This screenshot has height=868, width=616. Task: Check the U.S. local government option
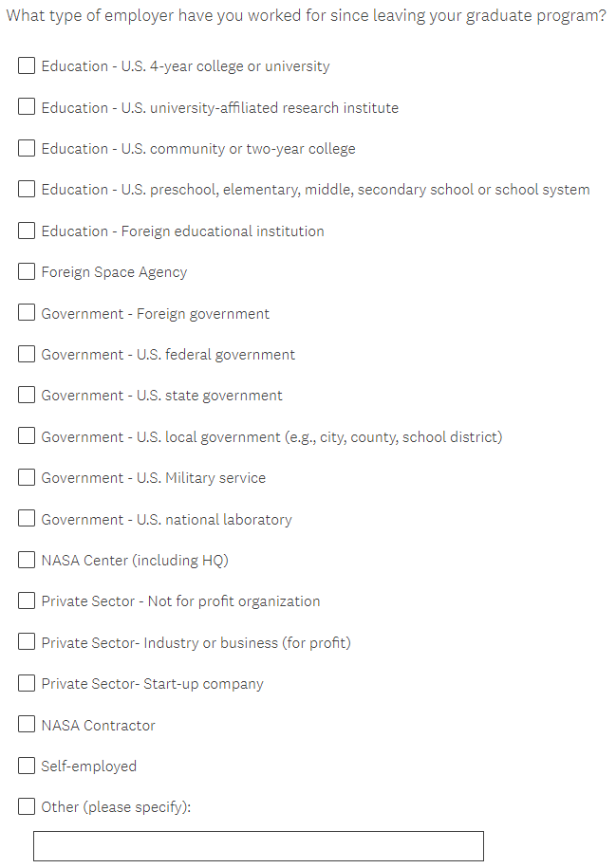[28, 436]
